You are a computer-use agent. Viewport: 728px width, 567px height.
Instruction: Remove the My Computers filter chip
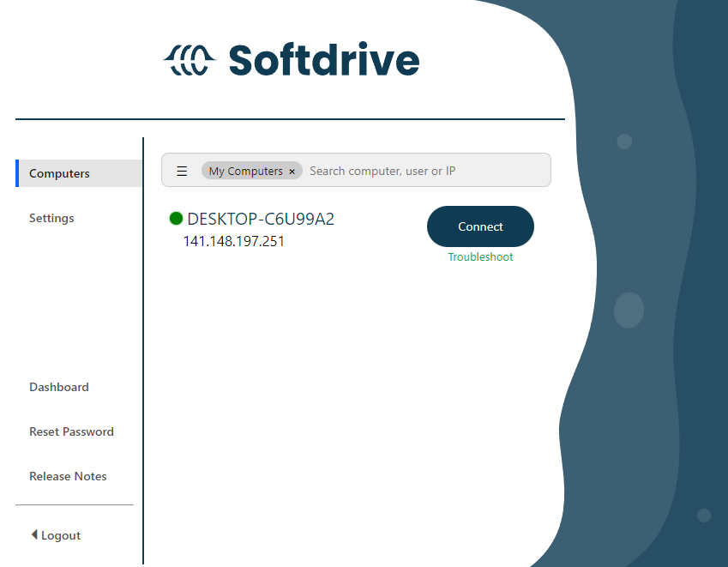[x=292, y=172]
